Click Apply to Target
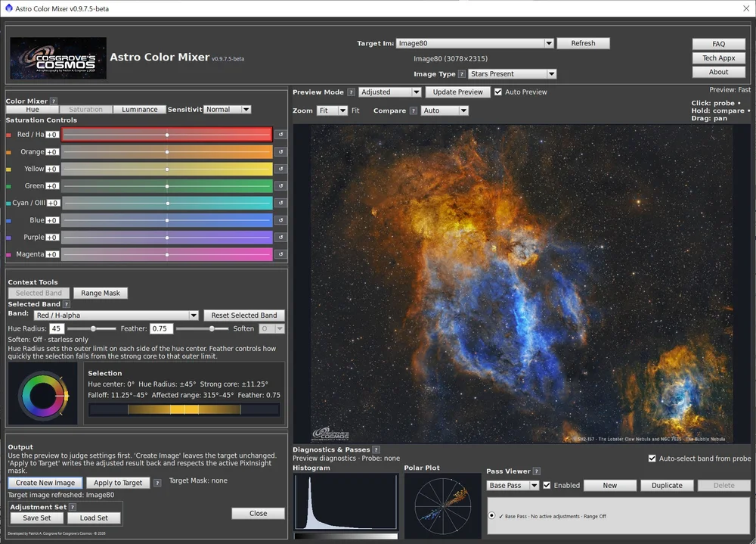Image resolution: width=756 pixels, height=544 pixels. [118, 483]
